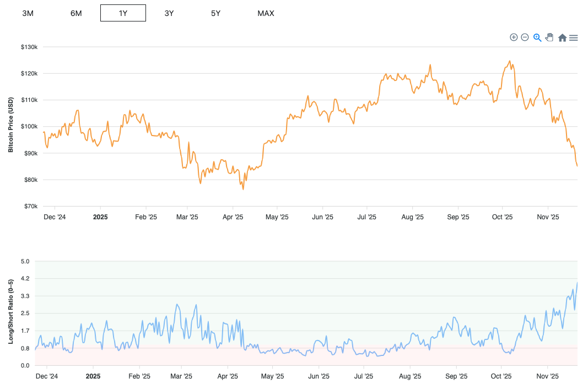Image resolution: width=588 pixels, height=389 pixels.
Task: Click the bold 2025 label on the x-axis
Action: 100,217
